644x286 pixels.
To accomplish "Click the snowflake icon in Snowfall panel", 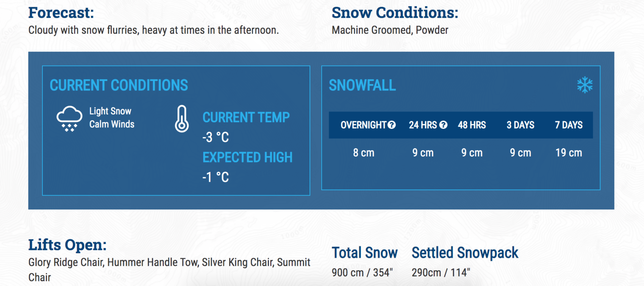I will [x=585, y=85].
